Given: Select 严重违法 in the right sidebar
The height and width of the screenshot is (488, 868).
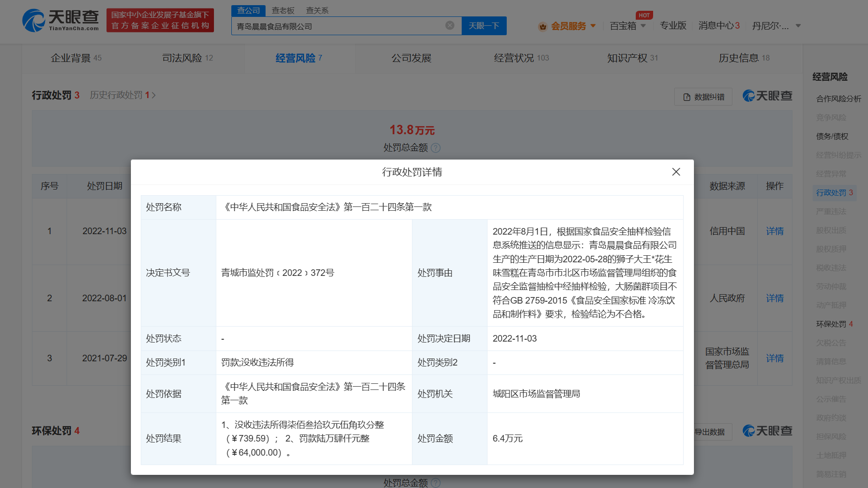Looking at the screenshot, I should click(x=831, y=212).
